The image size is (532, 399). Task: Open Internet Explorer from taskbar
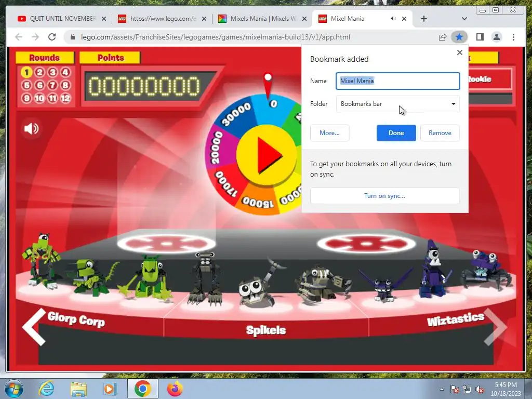coord(47,389)
